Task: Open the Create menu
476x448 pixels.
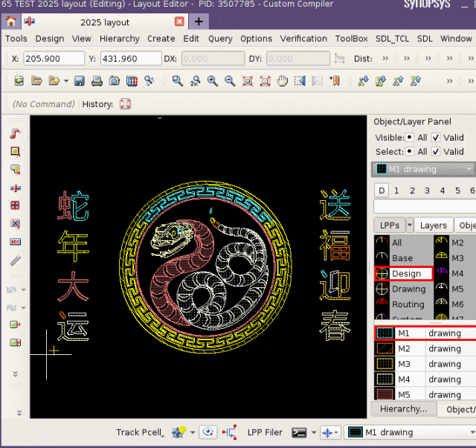Action: (x=161, y=39)
